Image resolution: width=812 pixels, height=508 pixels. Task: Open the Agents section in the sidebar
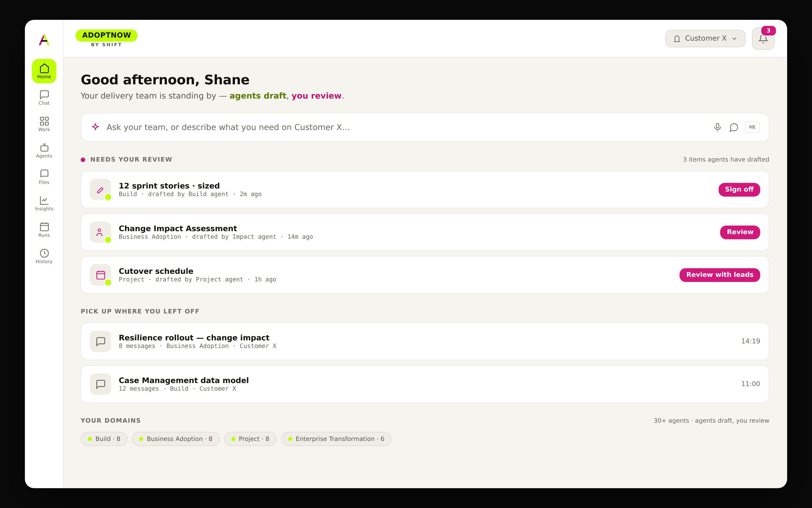pos(44,151)
